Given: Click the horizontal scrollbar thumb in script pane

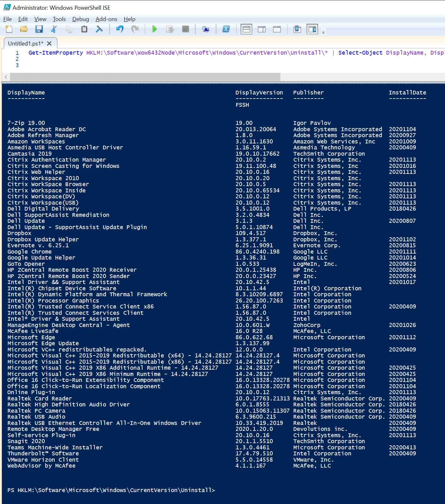Looking at the screenshot, I should click(x=145, y=77).
